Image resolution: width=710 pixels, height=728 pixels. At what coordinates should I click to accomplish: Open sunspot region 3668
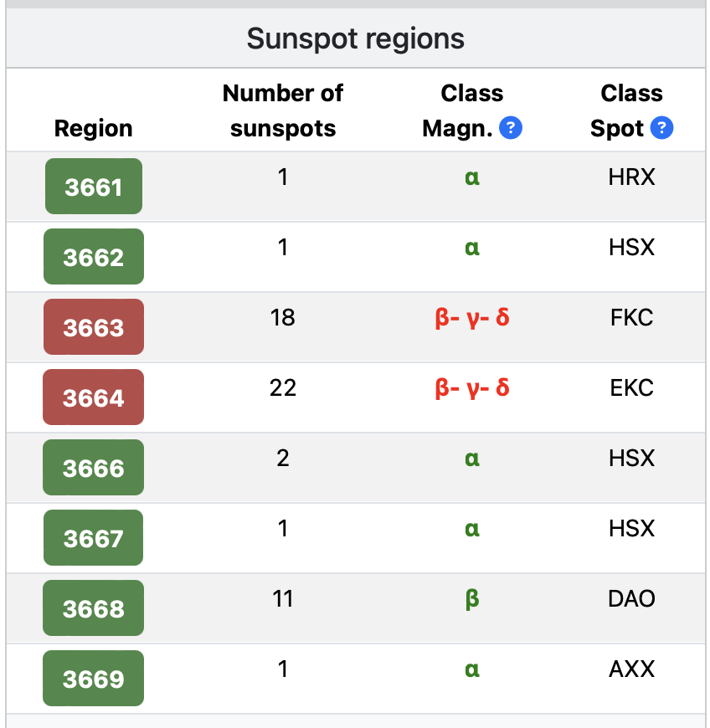(94, 608)
